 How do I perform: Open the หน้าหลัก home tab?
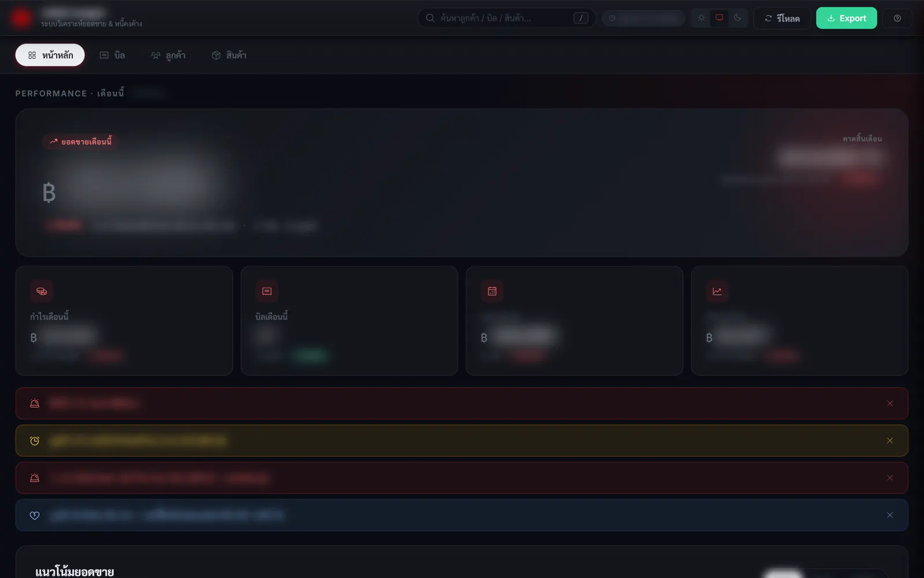click(50, 55)
